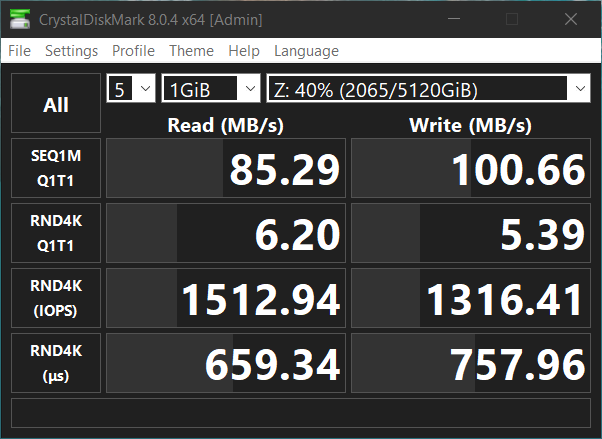Click the Write (MB/s) column header
Screen dimensions: 602x439
point(471,125)
